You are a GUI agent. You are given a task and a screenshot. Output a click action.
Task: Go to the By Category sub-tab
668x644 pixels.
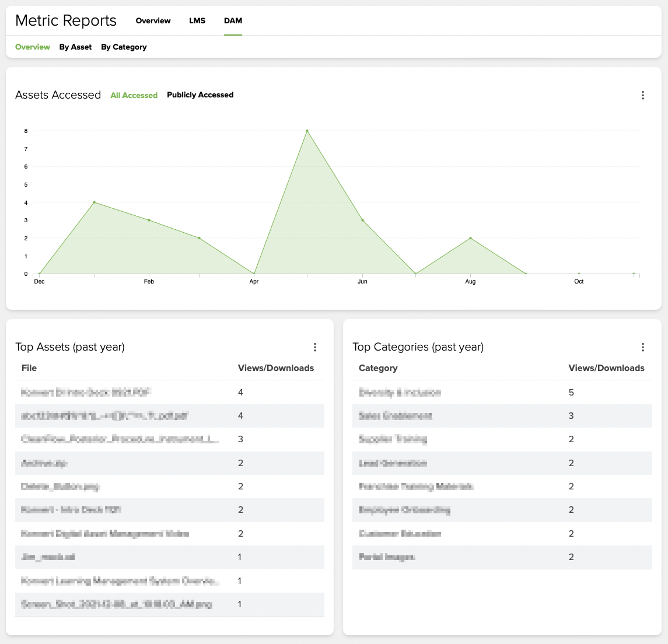point(124,47)
